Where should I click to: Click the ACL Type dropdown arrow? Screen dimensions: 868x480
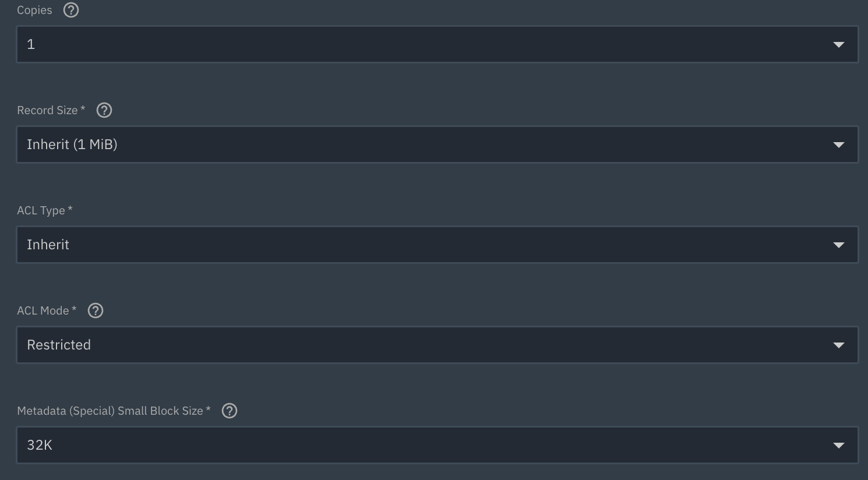(838, 245)
